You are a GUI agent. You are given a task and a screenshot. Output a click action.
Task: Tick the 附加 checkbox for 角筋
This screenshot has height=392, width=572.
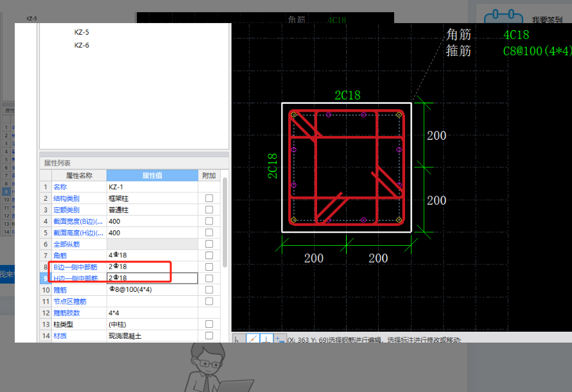(x=209, y=255)
